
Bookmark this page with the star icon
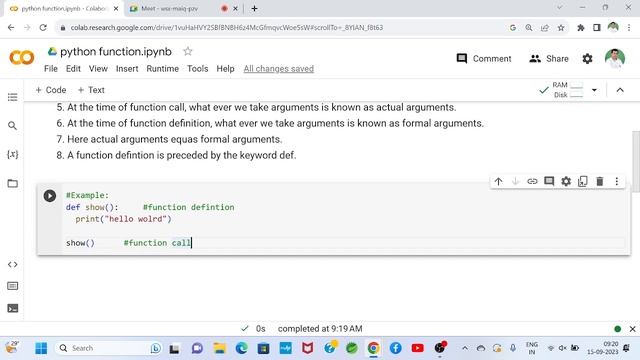coord(561,28)
